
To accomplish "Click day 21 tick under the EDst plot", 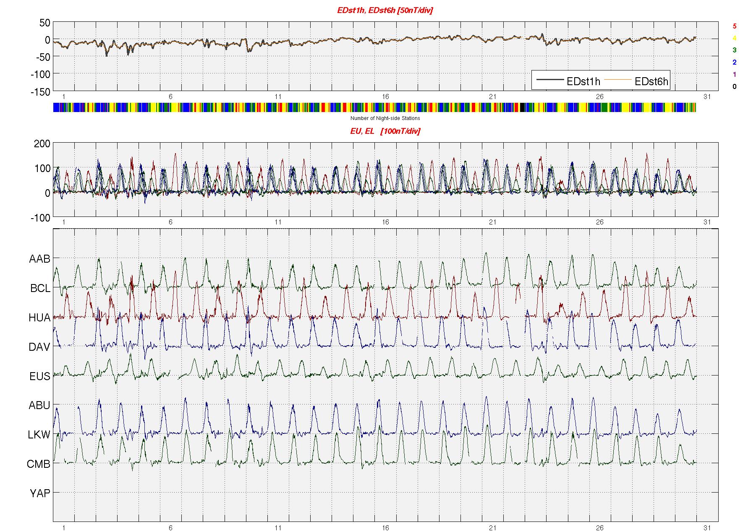I will (492, 96).
